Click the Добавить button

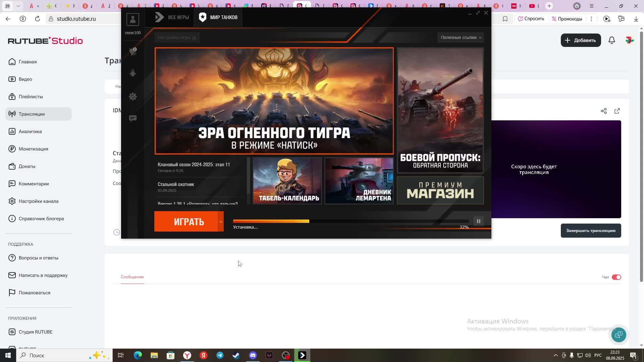coord(581,40)
